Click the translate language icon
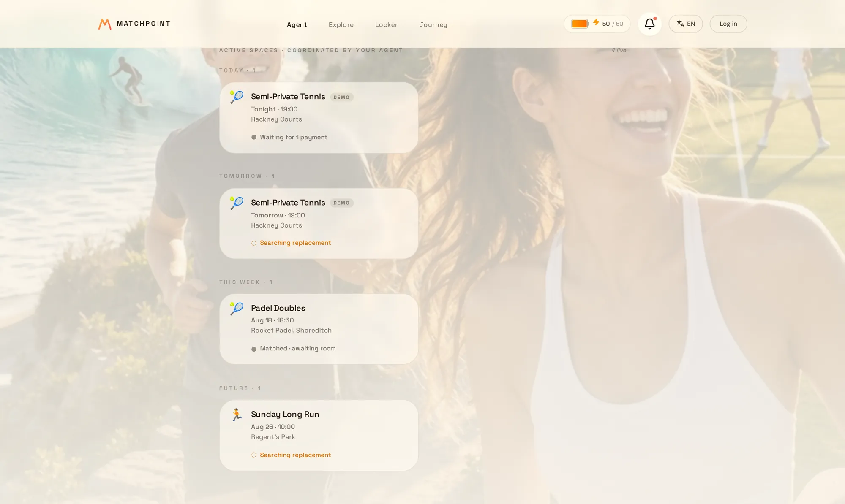Viewport: 845px width, 504px height. [680, 24]
